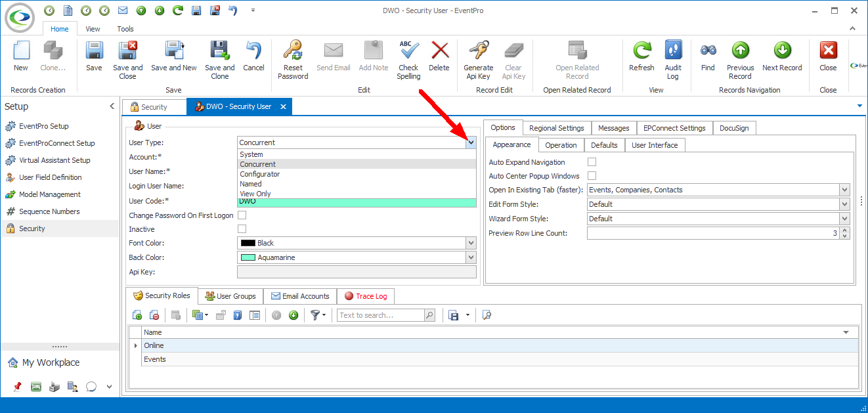
Task: Toggle Change Password On First Logon checkbox
Action: click(242, 215)
